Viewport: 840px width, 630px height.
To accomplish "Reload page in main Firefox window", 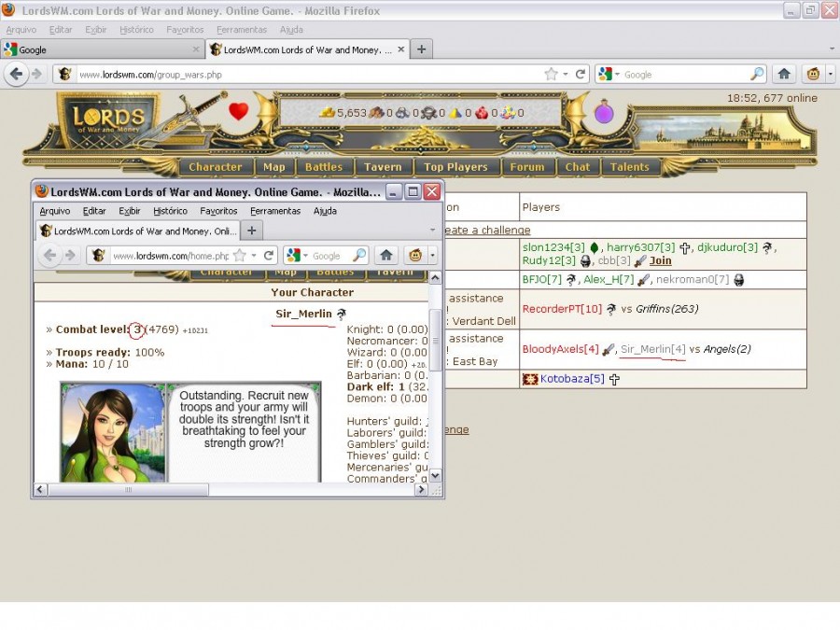I will pyautogui.click(x=580, y=75).
